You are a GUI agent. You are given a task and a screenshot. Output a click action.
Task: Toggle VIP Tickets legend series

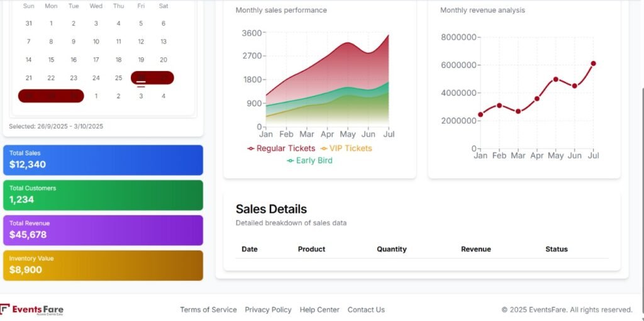pyautogui.click(x=346, y=149)
